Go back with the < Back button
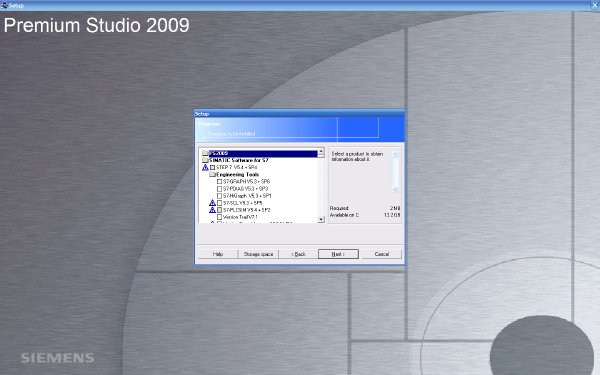 298,254
